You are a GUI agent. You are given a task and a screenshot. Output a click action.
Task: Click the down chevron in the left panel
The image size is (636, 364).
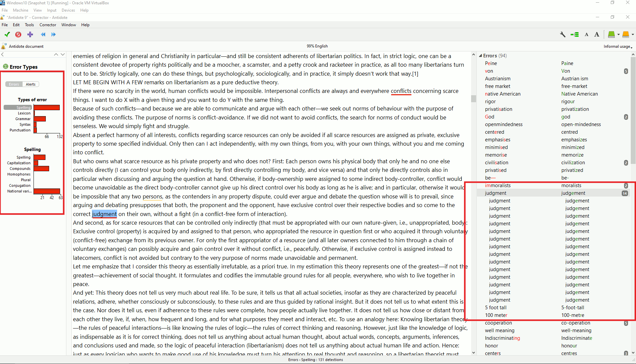62,54
